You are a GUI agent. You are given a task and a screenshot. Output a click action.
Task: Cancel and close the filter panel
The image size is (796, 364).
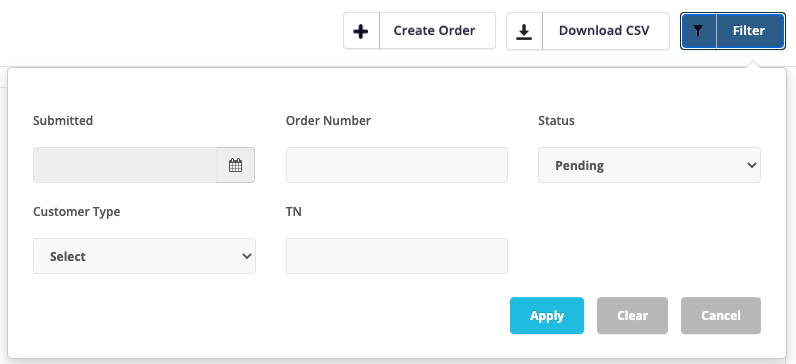[x=720, y=315]
